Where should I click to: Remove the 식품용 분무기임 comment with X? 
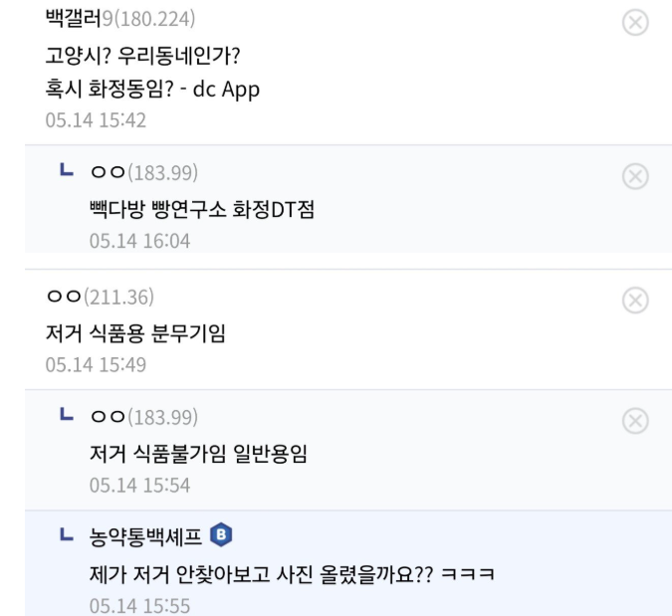[x=635, y=301]
